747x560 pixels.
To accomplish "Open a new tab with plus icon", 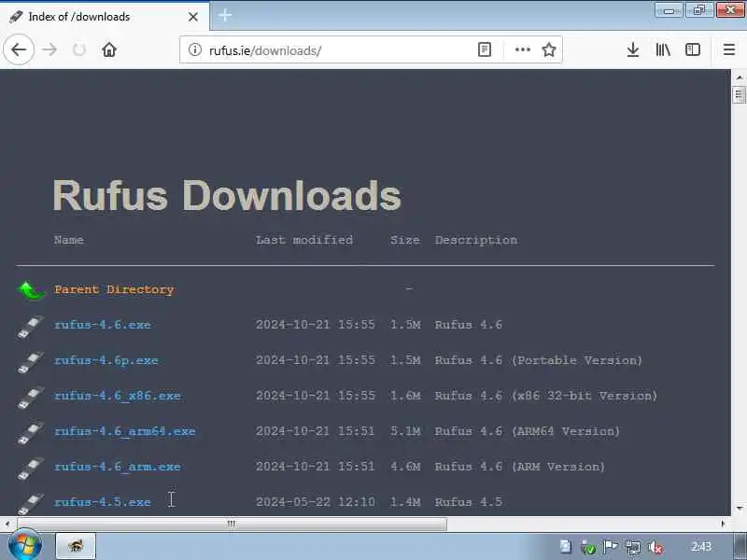I will tap(225, 15).
